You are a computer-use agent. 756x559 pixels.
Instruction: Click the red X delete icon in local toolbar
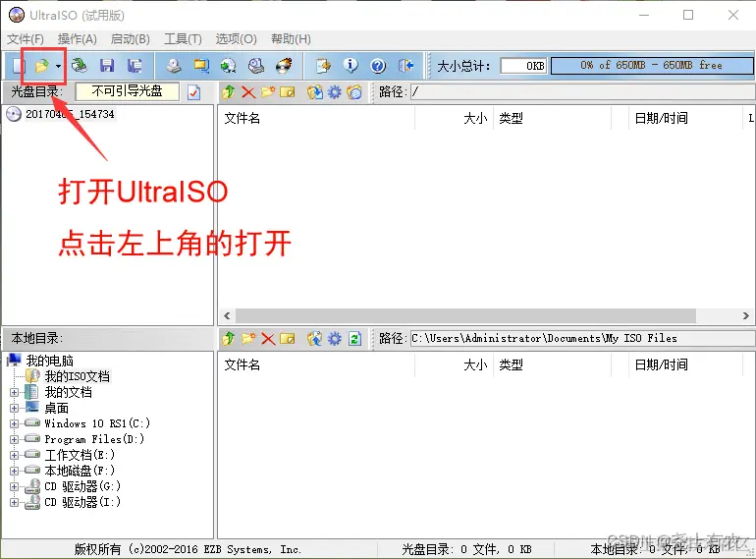click(x=268, y=339)
